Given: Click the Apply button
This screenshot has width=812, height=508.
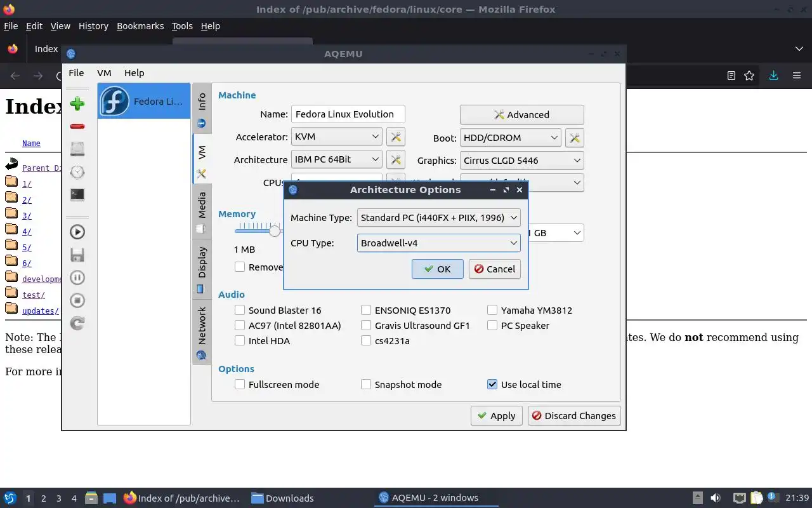Looking at the screenshot, I should 497,415.
